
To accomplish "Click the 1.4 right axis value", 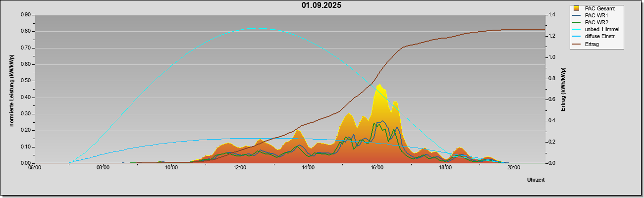I will pyautogui.click(x=552, y=15).
